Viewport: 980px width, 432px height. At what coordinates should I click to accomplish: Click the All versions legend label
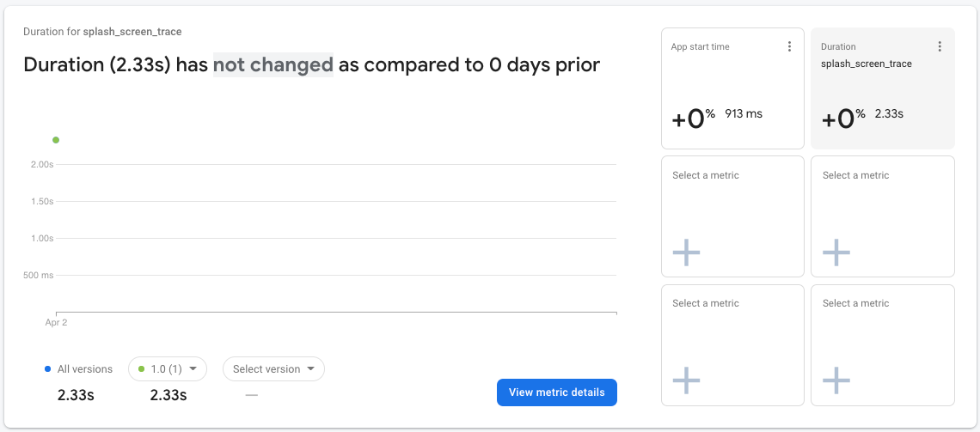[85, 369]
